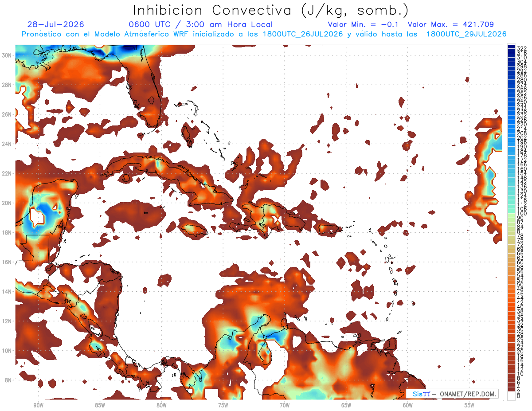Click the "80W" longitude label
This screenshot has height=411, width=532.
point(161,405)
